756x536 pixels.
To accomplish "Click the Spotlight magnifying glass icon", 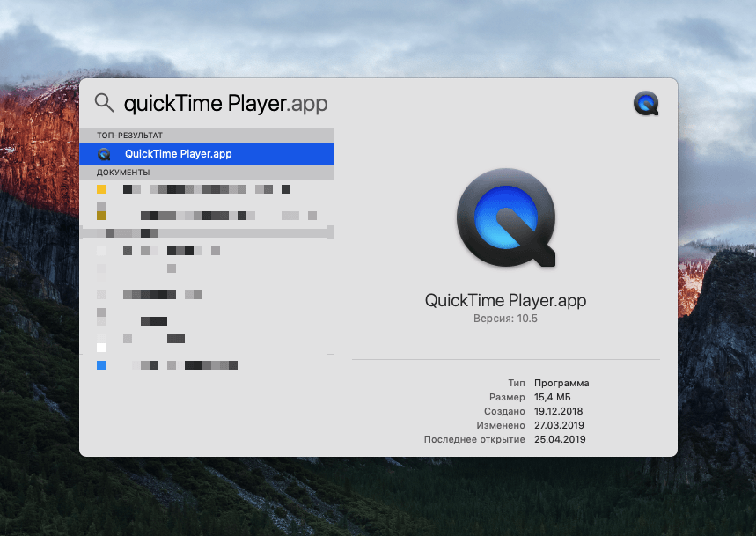I will click(x=104, y=103).
